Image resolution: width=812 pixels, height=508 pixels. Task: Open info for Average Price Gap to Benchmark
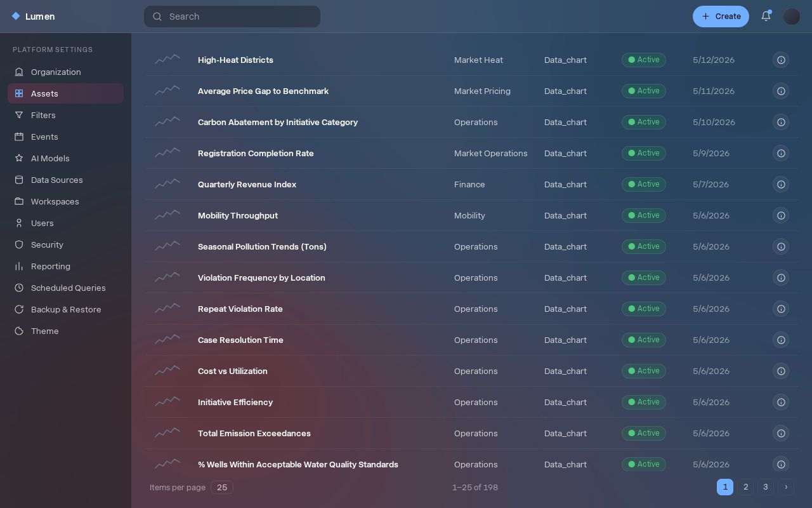781,91
